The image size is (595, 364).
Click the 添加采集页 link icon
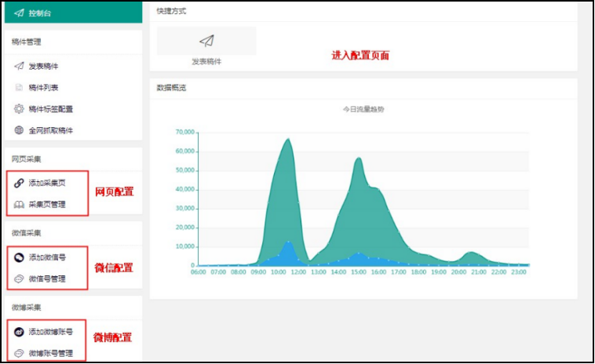tap(19, 183)
